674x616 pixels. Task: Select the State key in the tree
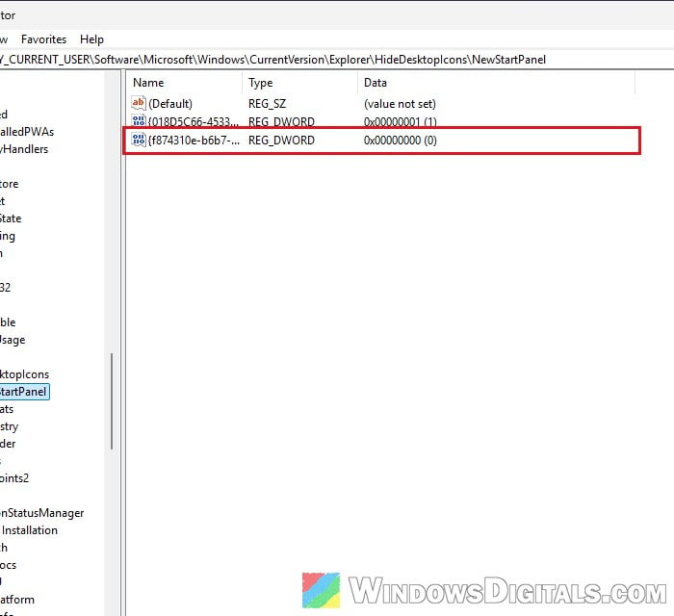[x=11, y=218]
